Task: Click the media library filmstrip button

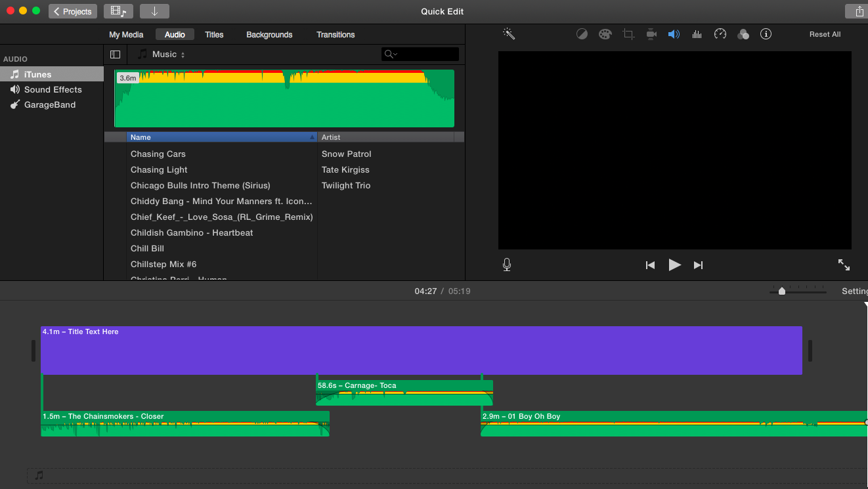Action: click(118, 11)
